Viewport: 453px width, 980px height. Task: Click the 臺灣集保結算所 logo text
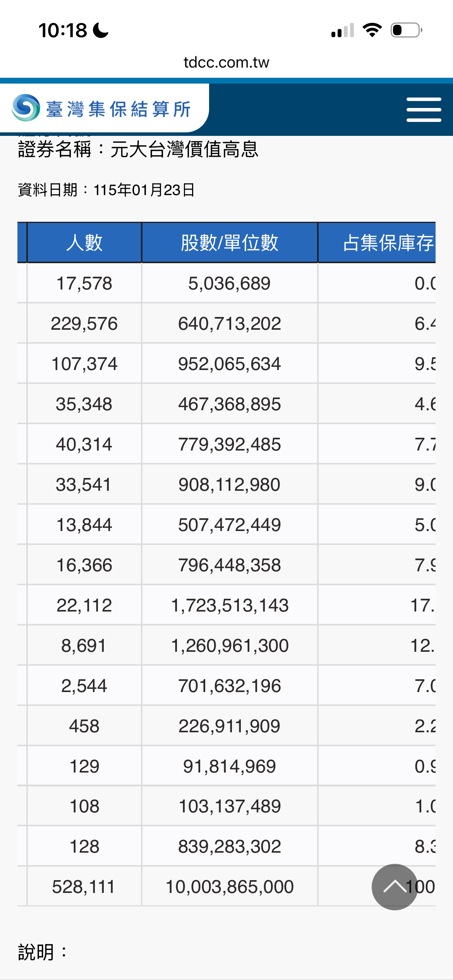118,109
